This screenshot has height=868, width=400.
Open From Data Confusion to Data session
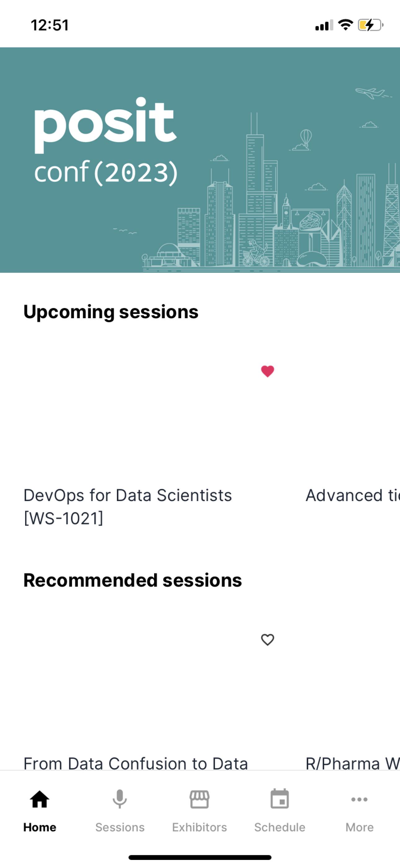click(136, 763)
